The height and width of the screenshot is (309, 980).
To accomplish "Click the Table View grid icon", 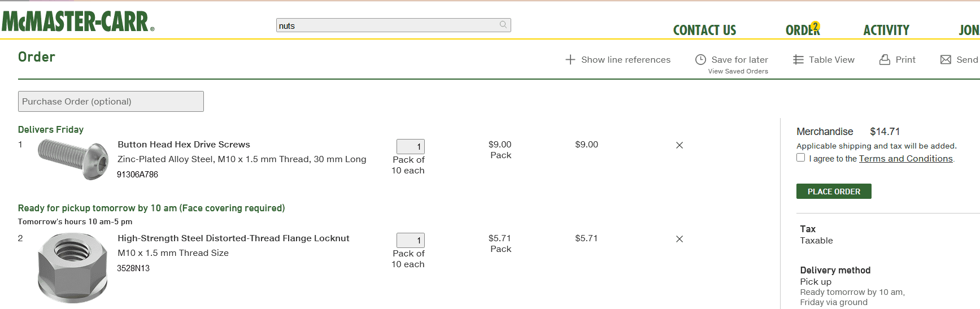I will 798,60.
